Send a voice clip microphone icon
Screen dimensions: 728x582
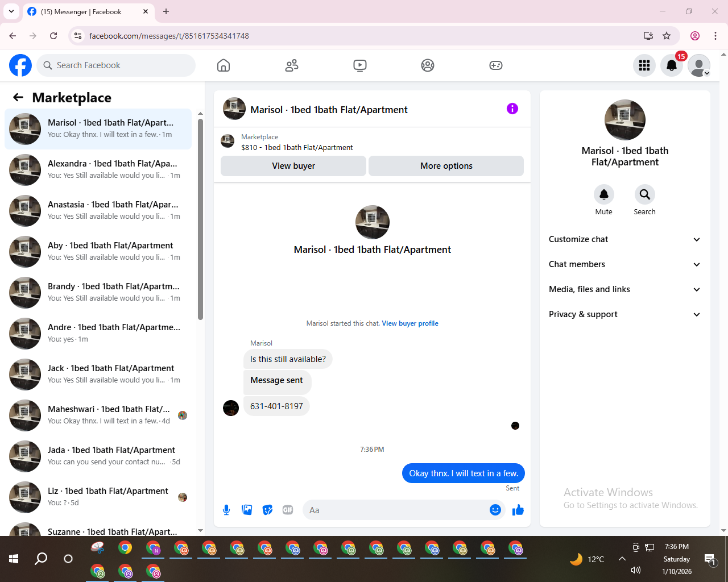pos(226,510)
